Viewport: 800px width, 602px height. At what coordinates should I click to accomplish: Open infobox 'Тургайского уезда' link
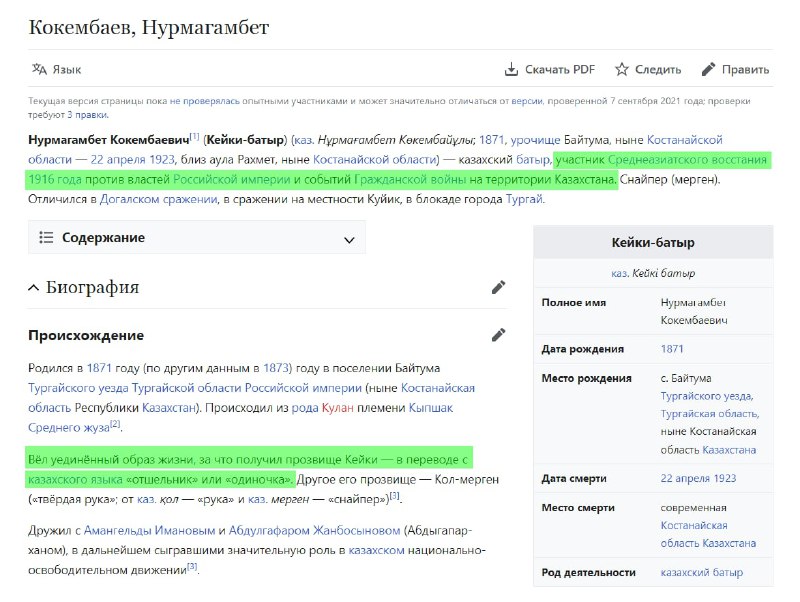pyautogui.click(x=707, y=396)
